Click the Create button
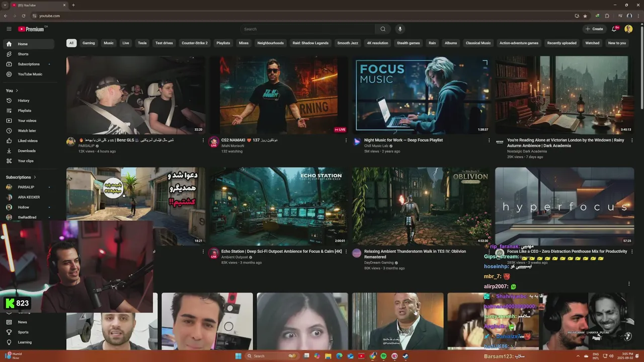 (594, 29)
